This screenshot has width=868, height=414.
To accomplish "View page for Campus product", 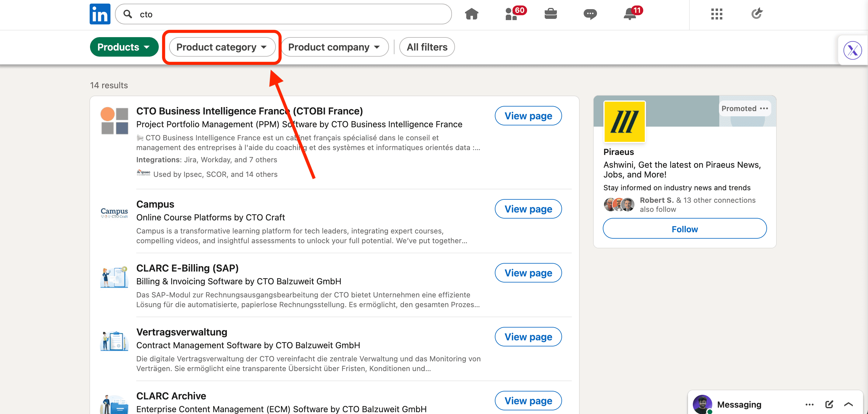I will pos(528,209).
